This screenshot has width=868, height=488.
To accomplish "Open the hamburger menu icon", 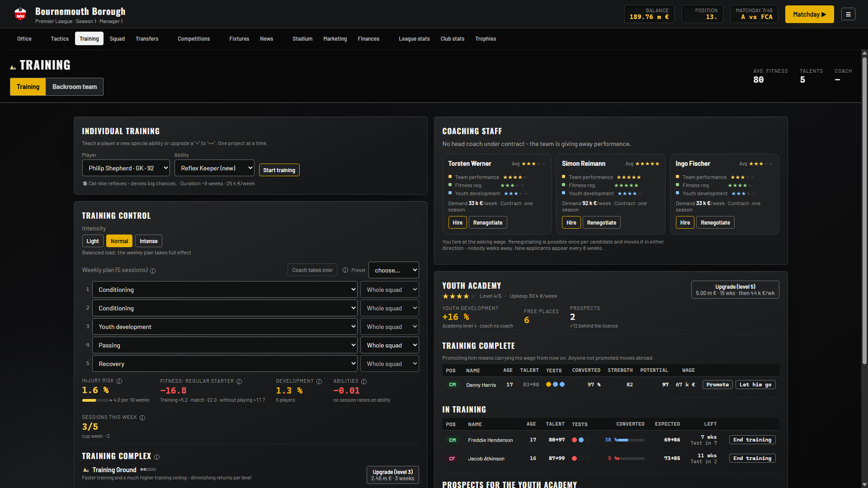I will (x=848, y=14).
